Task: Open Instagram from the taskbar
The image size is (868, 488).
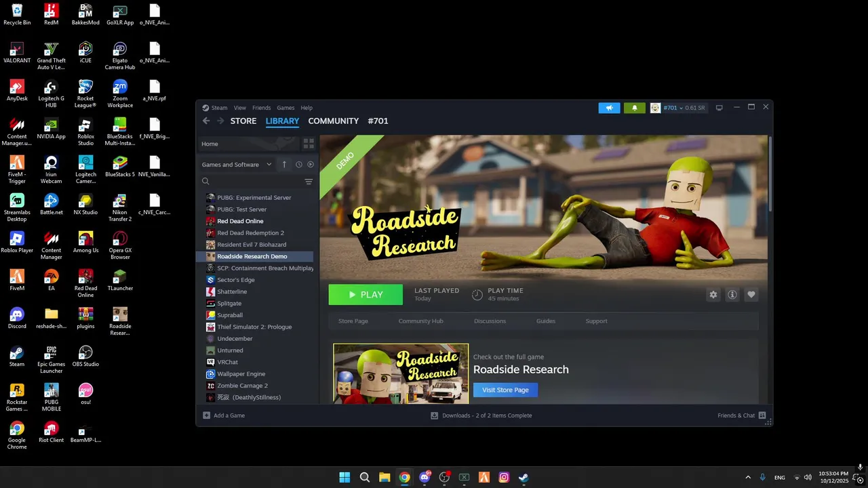Action: (x=504, y=477)
